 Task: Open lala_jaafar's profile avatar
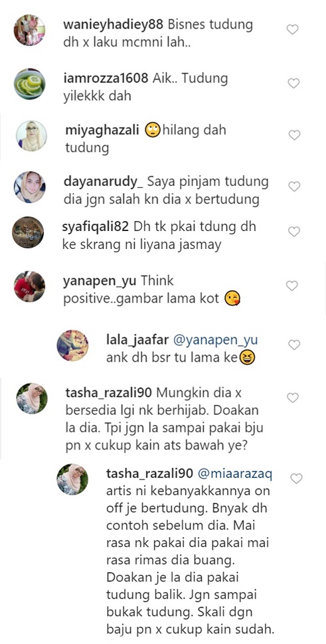[72, 345]
